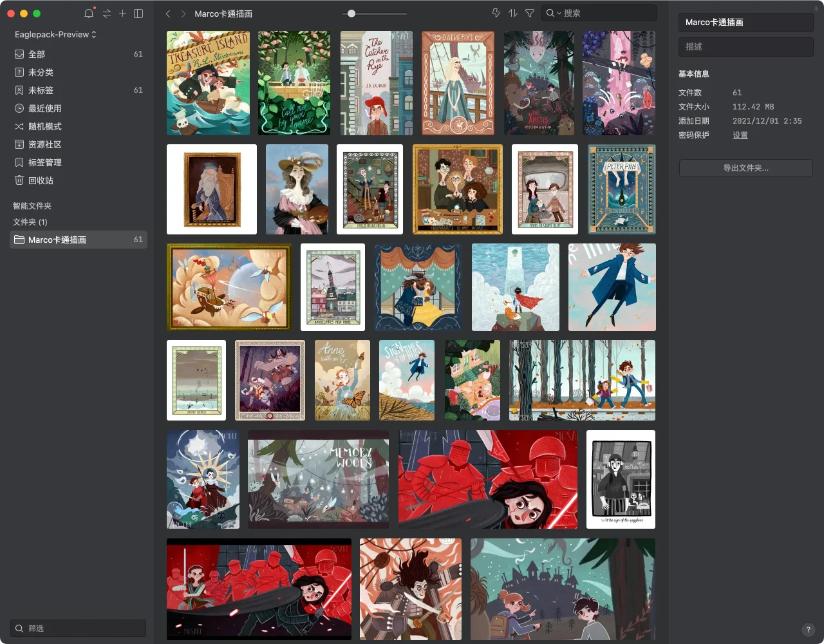The height and width of the screenshot is (644, 824).
Task: Click the magnifier search options dropdown
Action: tap(554, 13)
